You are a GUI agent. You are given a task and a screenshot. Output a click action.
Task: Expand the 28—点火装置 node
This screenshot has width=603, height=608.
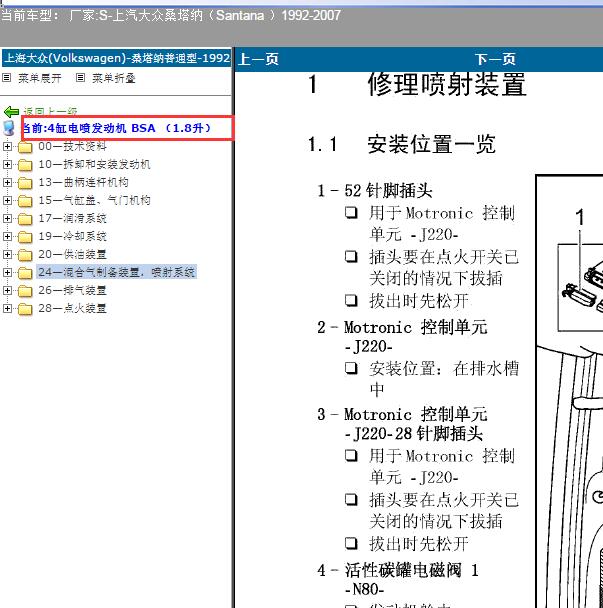point(7,308)
